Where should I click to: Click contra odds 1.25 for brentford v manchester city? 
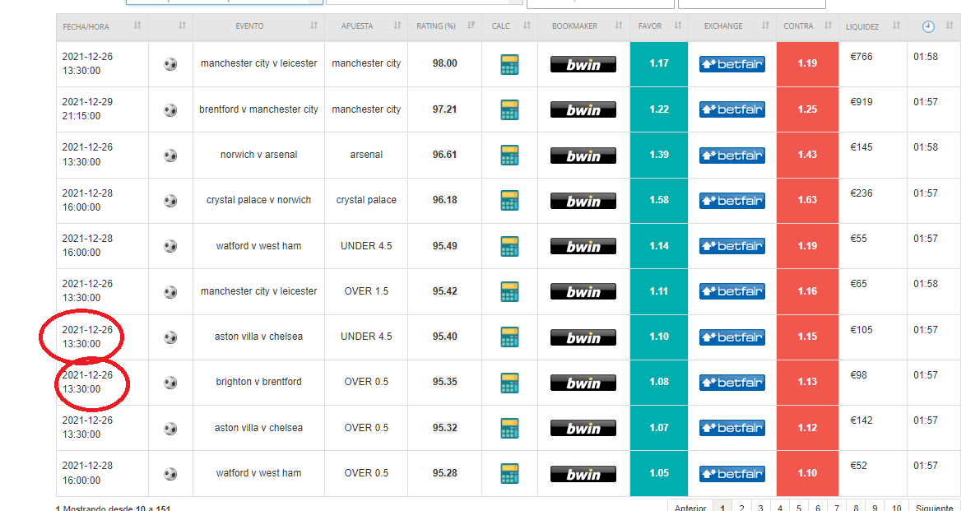[807, 109]
